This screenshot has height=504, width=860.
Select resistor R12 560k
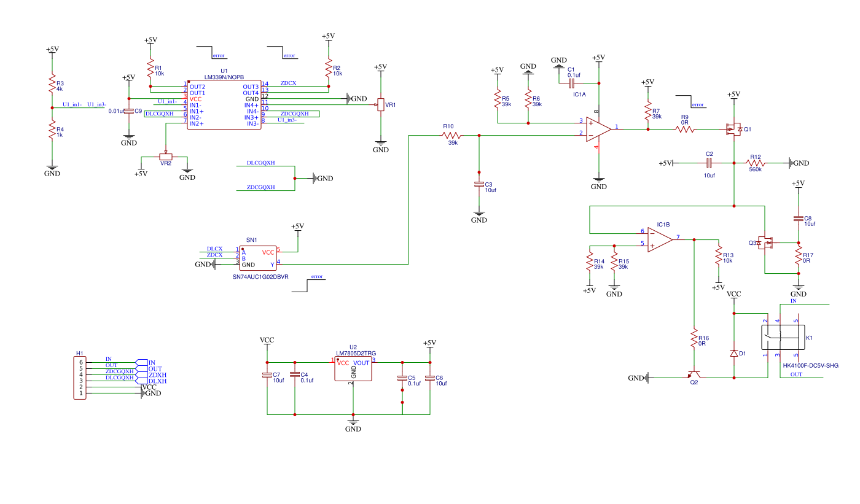coord(756,163)
